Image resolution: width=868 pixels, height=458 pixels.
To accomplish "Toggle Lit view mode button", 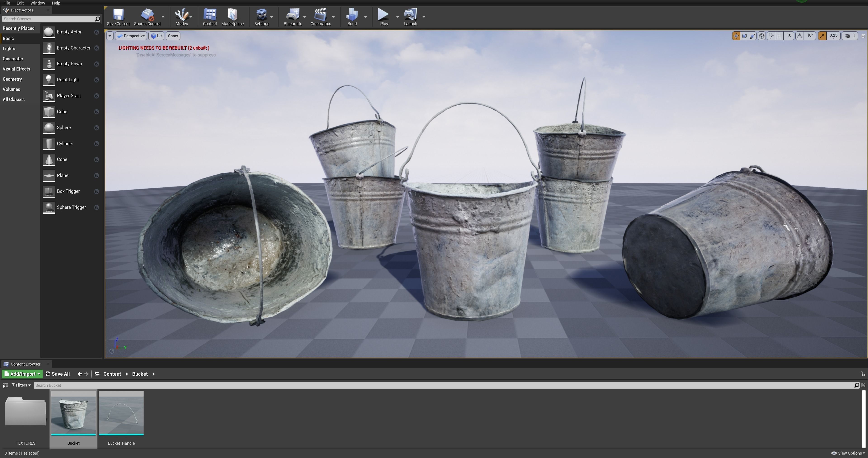I will [156, 36].
